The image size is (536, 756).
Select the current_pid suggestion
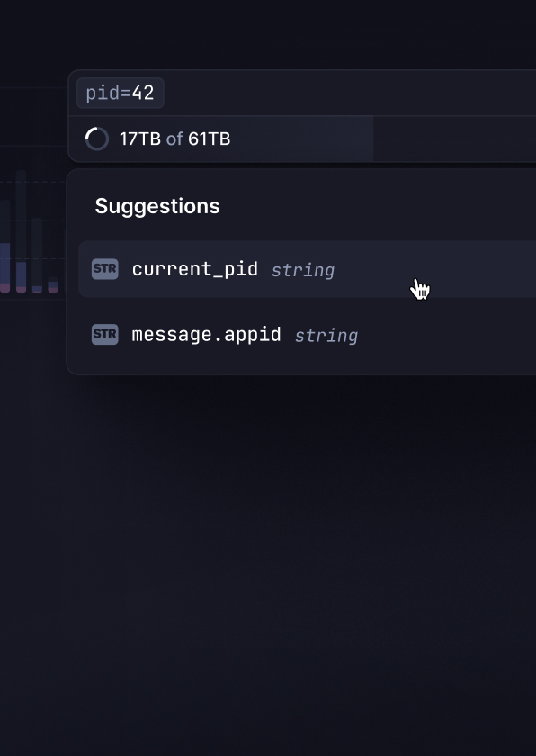pyautogui.click(x=308, y=269)
